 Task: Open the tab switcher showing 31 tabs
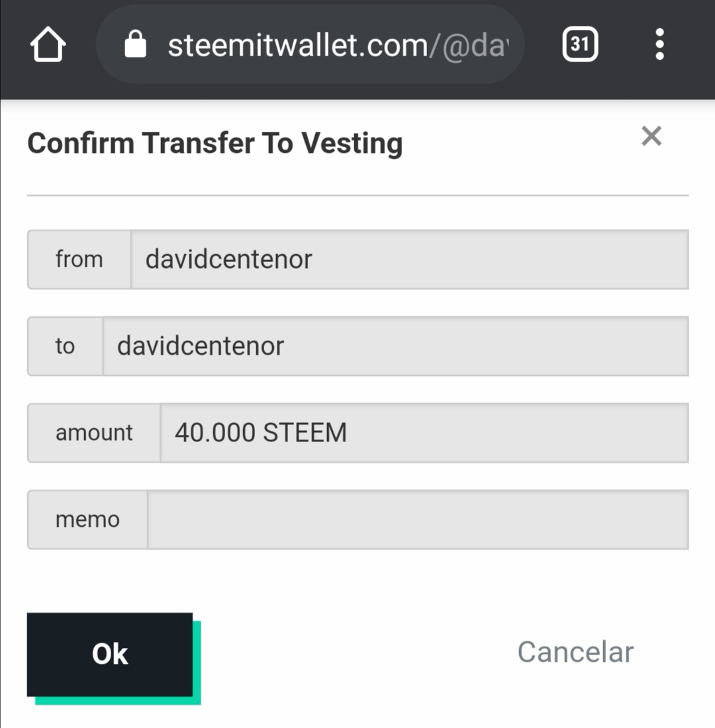[580, 44]
